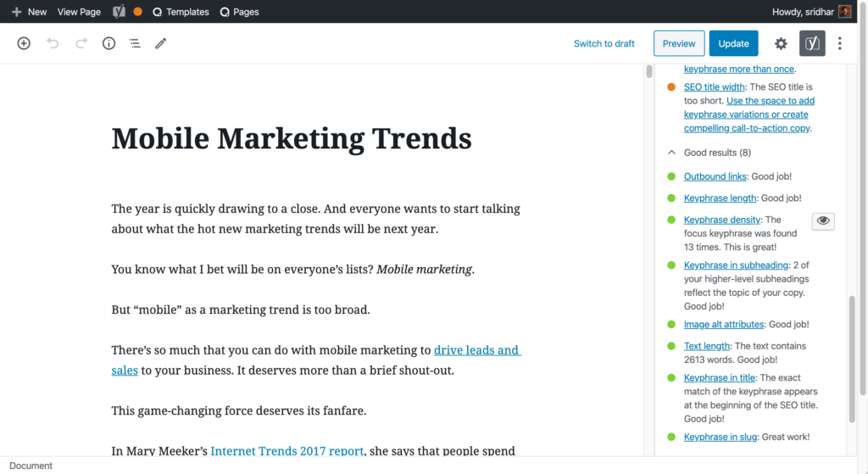The height and width of the screenshot is (474, 868).
Task: Toggle keyphrase density highlight eye
Action: tap(823, 221)
